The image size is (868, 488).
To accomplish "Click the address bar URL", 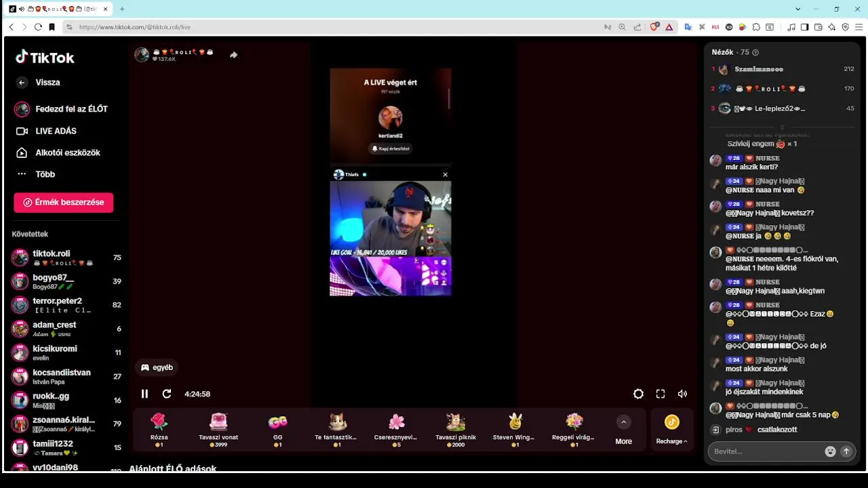I will [135, 27].
